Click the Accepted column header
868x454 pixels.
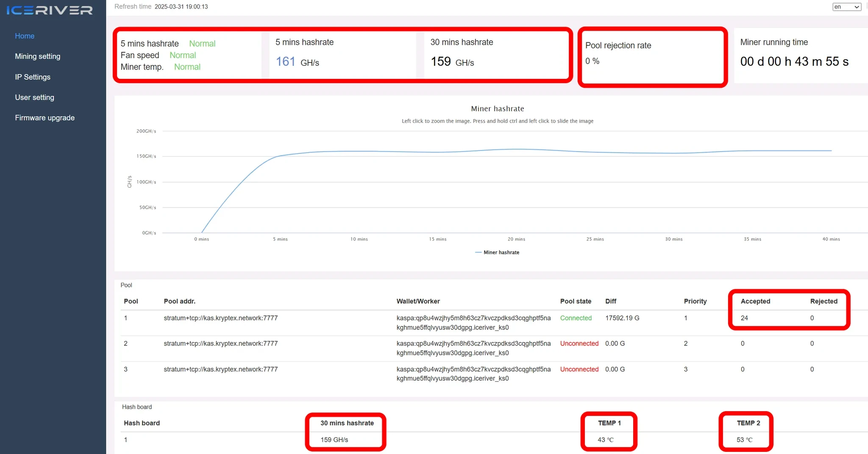(x=755, y=301)
